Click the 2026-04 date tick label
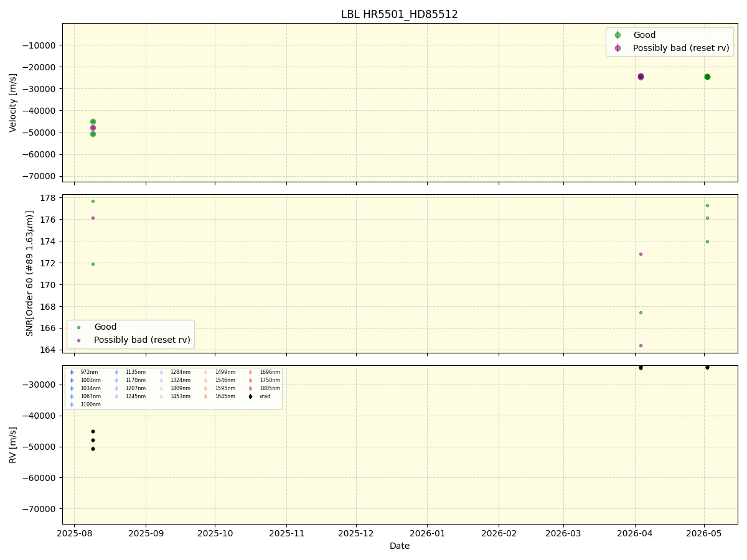This screenshot has height=560, width=747. point(635,533)
